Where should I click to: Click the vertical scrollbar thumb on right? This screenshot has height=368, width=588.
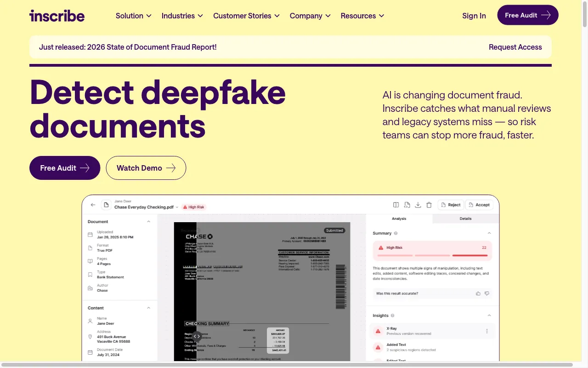pyautogui.click(x=585, y=15)
